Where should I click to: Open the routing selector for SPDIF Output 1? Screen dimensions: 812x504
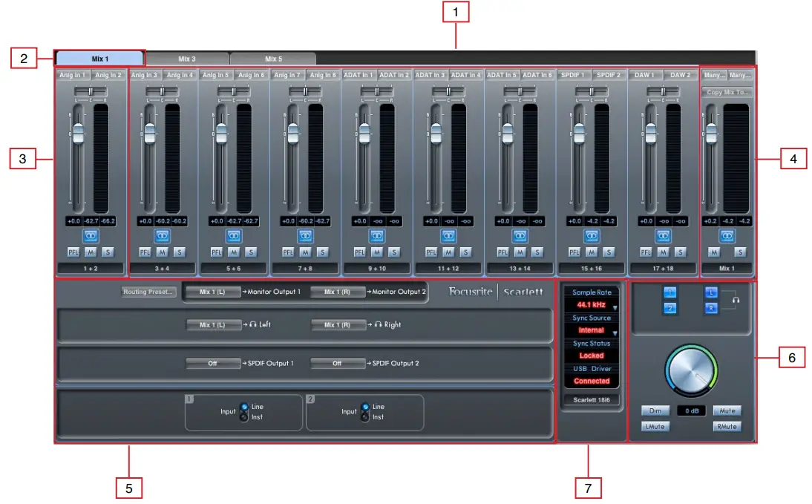click(213, 363)
